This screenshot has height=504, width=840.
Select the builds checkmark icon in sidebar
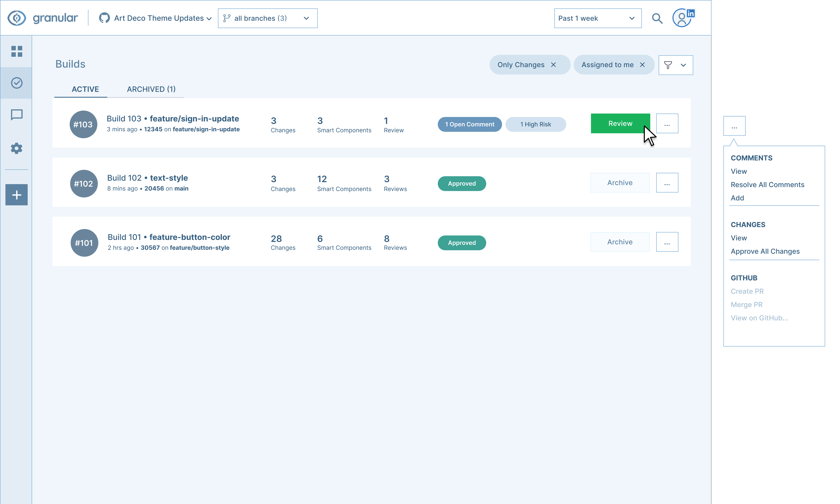click(x=16, y=83)
